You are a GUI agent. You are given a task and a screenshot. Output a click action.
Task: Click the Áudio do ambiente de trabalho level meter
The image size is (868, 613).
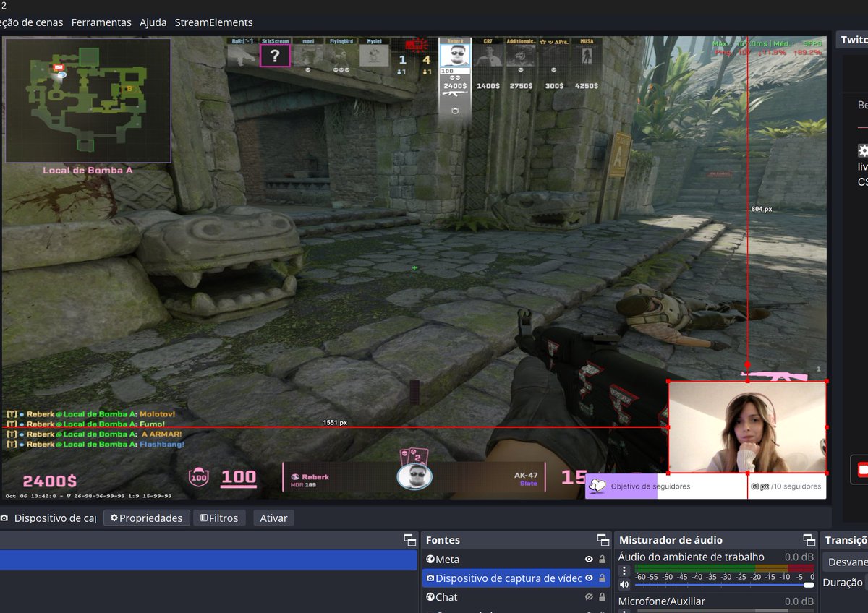(724, 569)
